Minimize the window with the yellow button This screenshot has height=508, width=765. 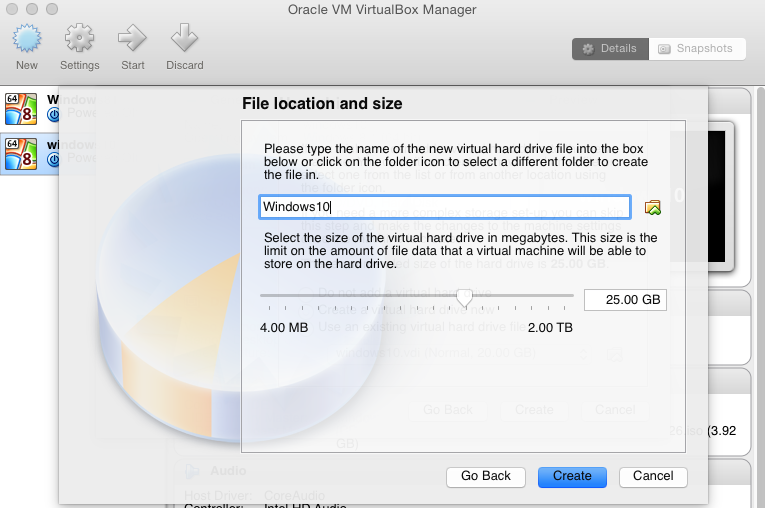click(31, 9)
